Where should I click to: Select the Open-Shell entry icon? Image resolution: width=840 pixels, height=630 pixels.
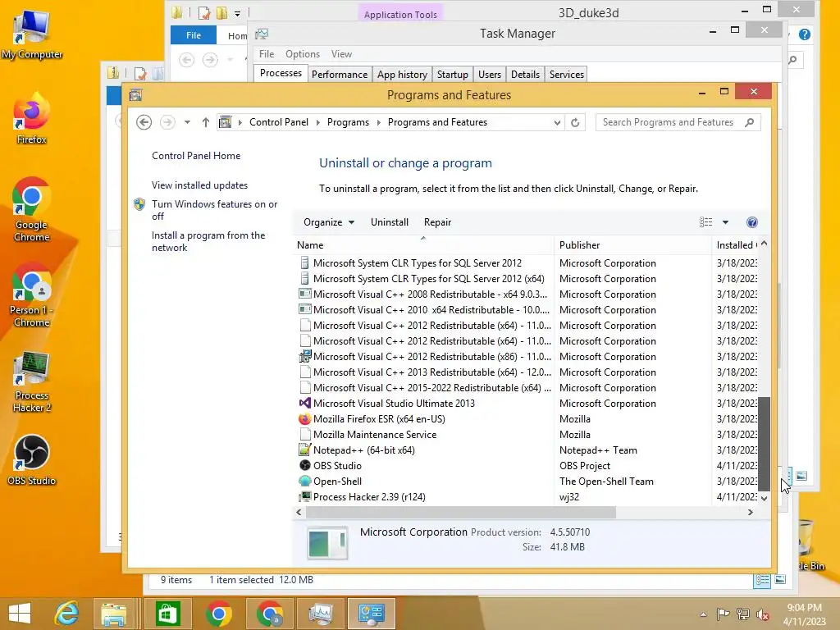click(x=305, y=481)
